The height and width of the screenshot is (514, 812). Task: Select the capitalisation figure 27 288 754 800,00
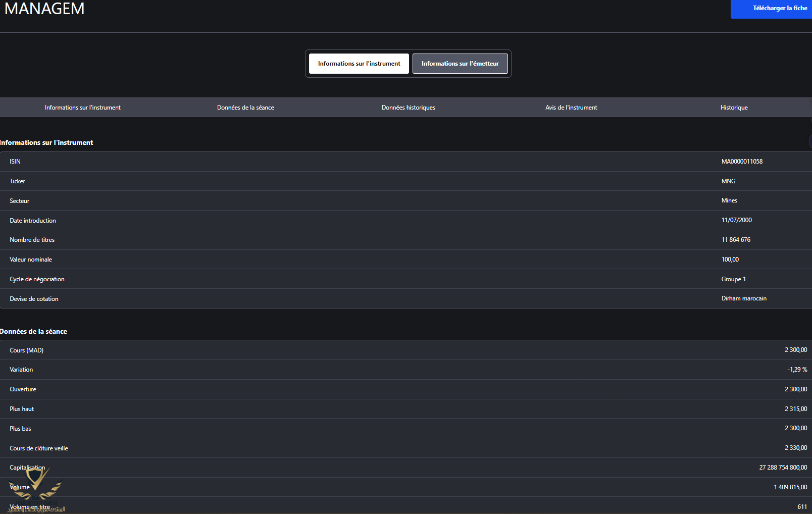(x=783, y=468)
